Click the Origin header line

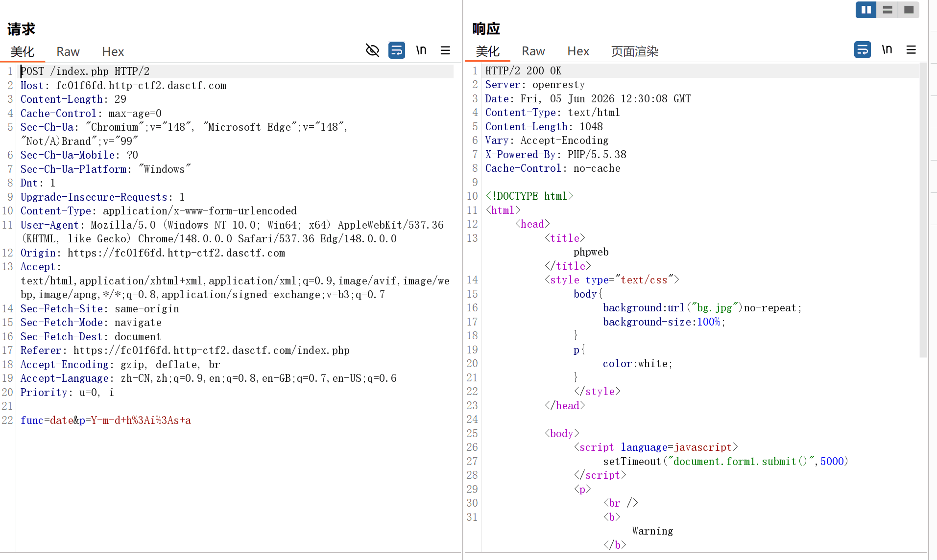point(153,253)
